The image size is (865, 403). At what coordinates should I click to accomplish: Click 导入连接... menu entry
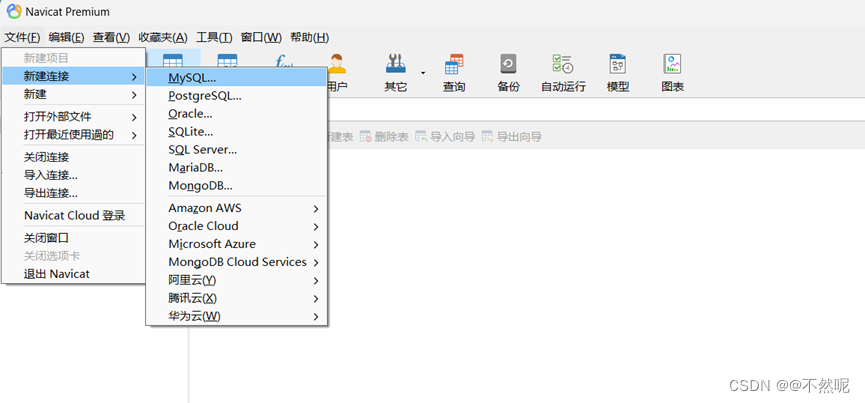click(74, 176)
